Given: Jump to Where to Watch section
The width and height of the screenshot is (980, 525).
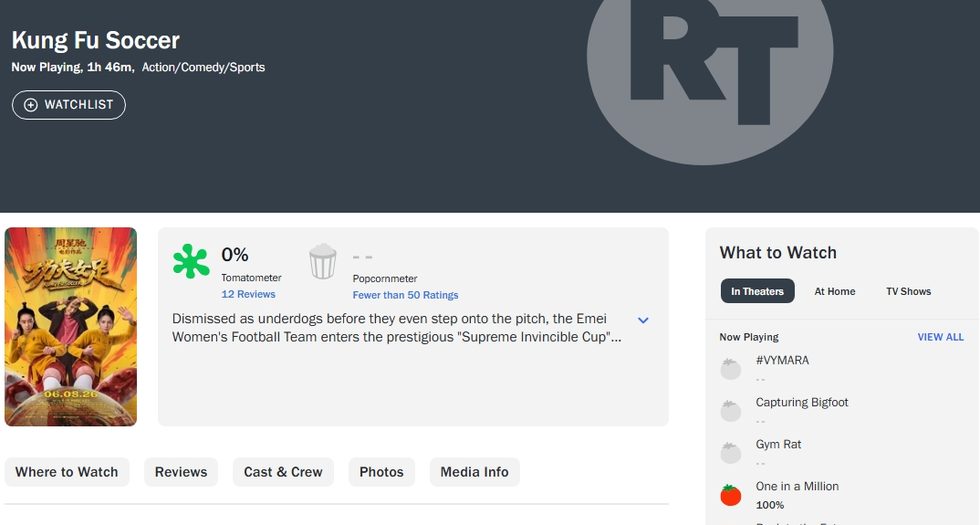Looking at the screenshot, I should click(x=67, y=472).
